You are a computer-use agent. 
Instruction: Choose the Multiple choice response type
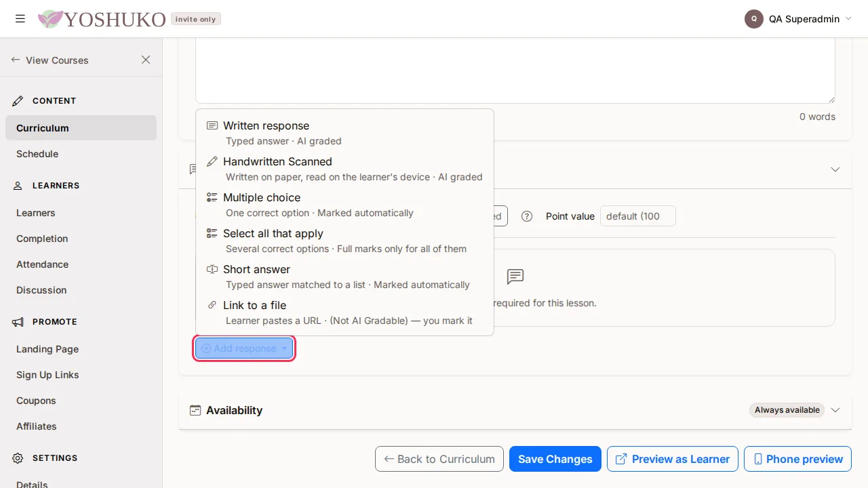[344, 205]
